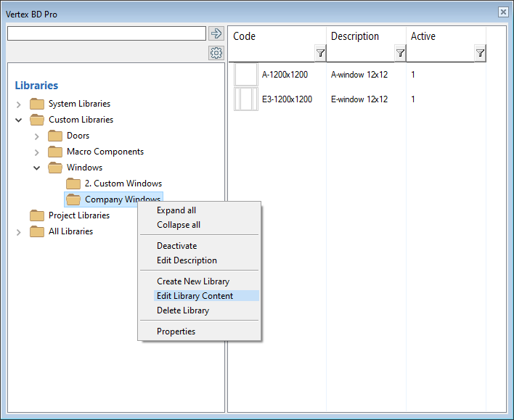Click filter icon in Description column

click(x=400, y=53)
